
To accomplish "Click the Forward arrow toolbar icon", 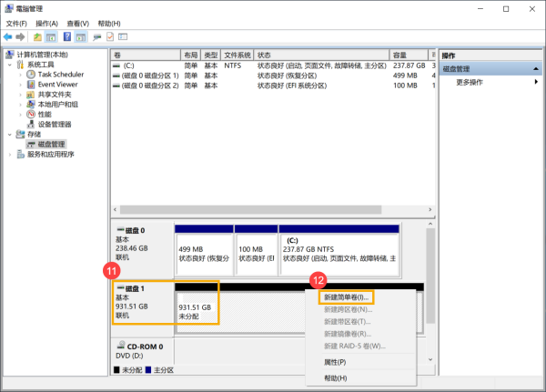I will (x=20, y=37).
